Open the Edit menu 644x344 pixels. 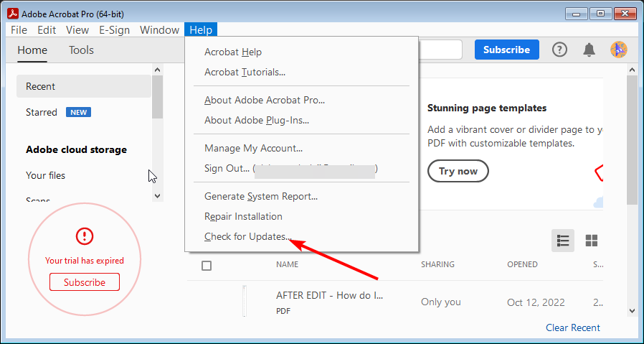point(47,30)
